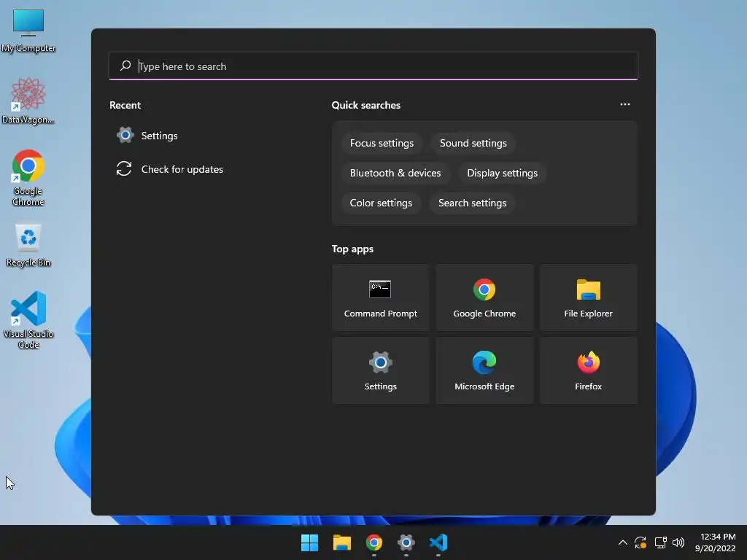Launch Microsoft Edge from Top apps
This screenshot has width=747, height=560.
point(484,370)
